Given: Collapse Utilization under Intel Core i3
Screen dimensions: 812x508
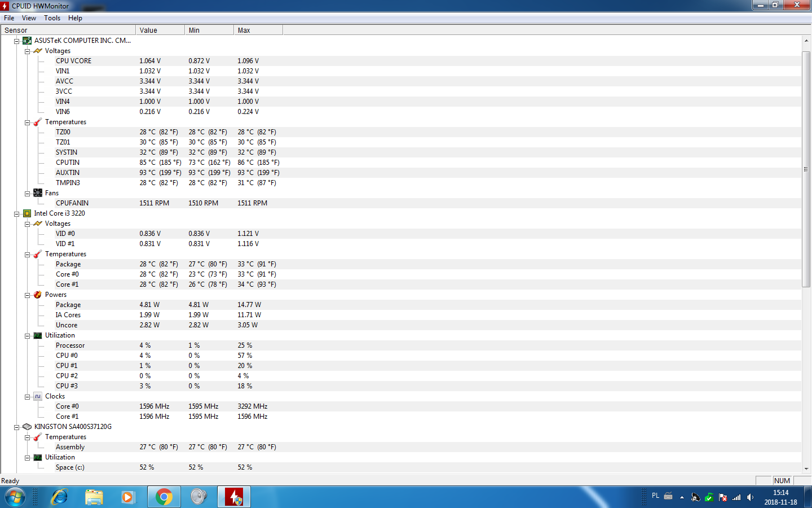Looking at the screenshot, I should (27, 336).
